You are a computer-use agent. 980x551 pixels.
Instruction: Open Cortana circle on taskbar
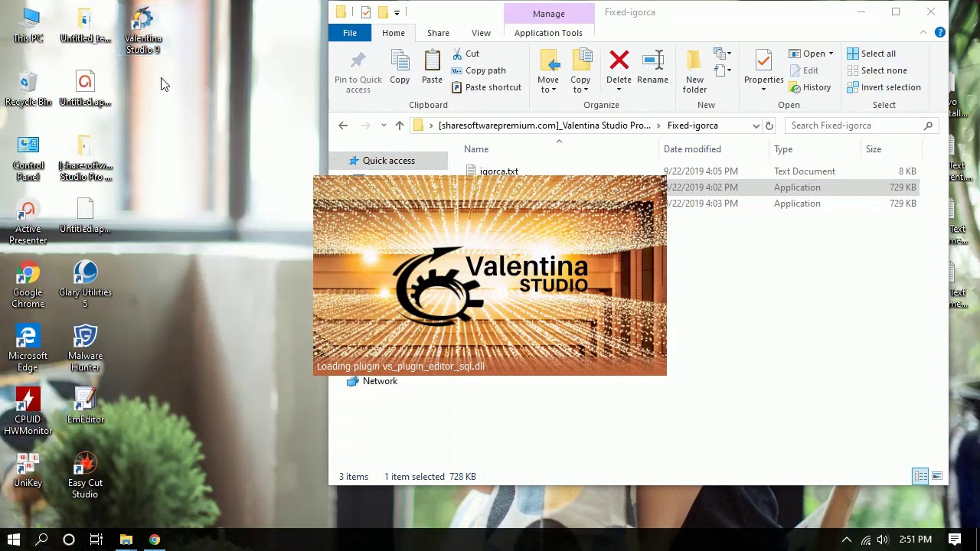click(x=69, y=540)
